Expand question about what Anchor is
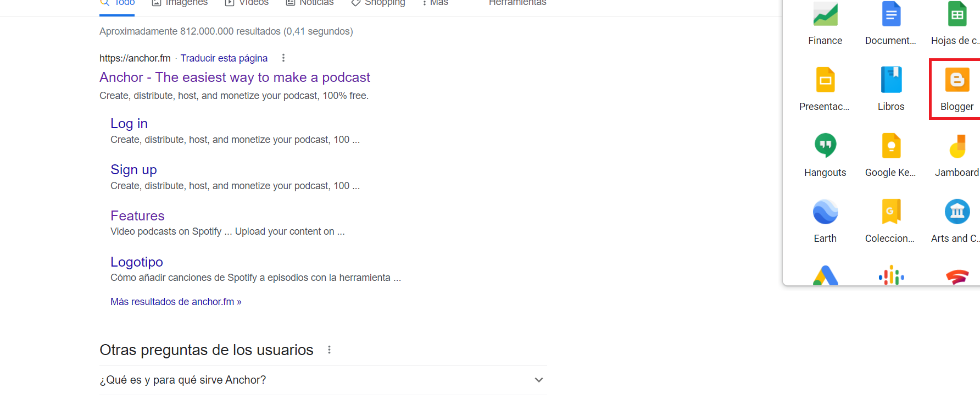This screenshot has width=980, height=404. coord(323,380)
